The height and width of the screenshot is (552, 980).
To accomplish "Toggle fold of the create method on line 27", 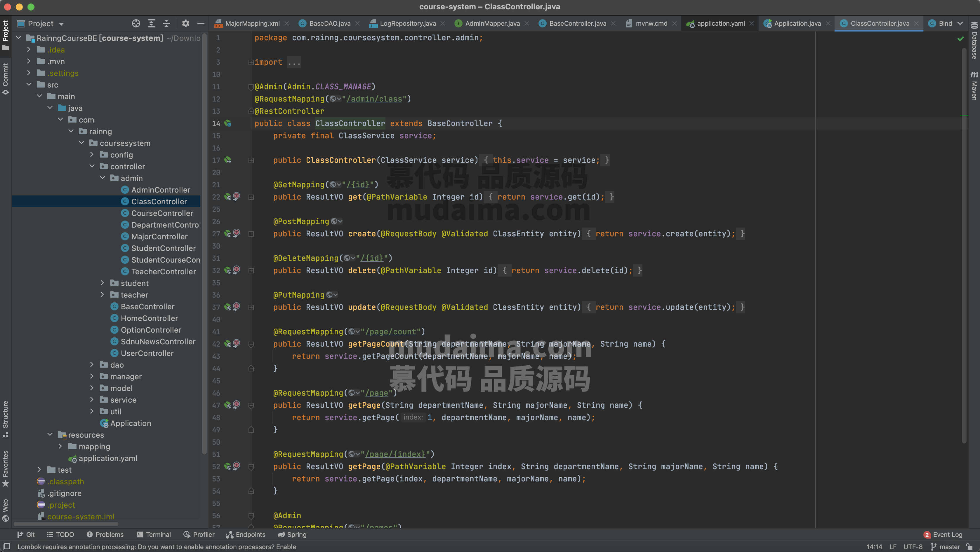I will [251, 234].
